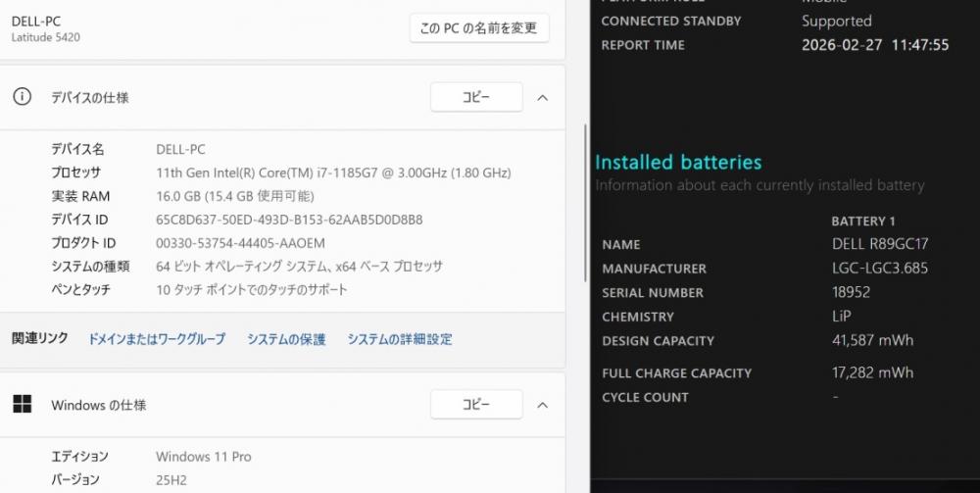Open the システムの保護 link
Viewport: 980px width, 493px height.
286,339
